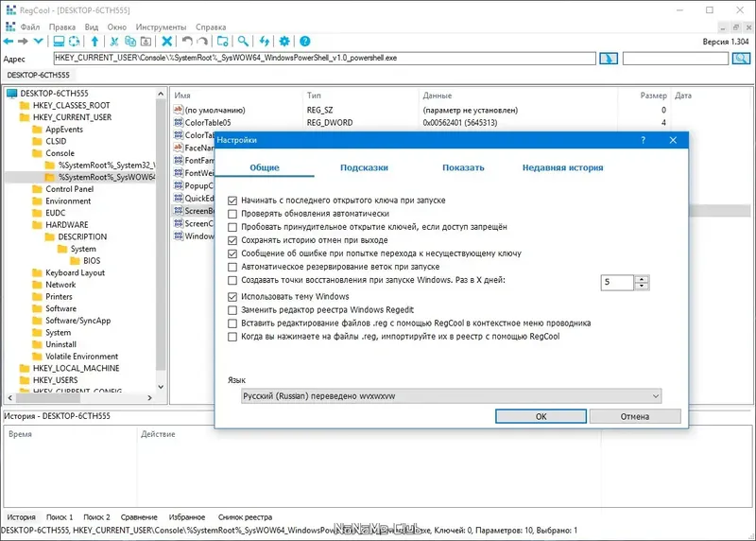Click the magnifier Search icon in toolbar

pos(244,42)
